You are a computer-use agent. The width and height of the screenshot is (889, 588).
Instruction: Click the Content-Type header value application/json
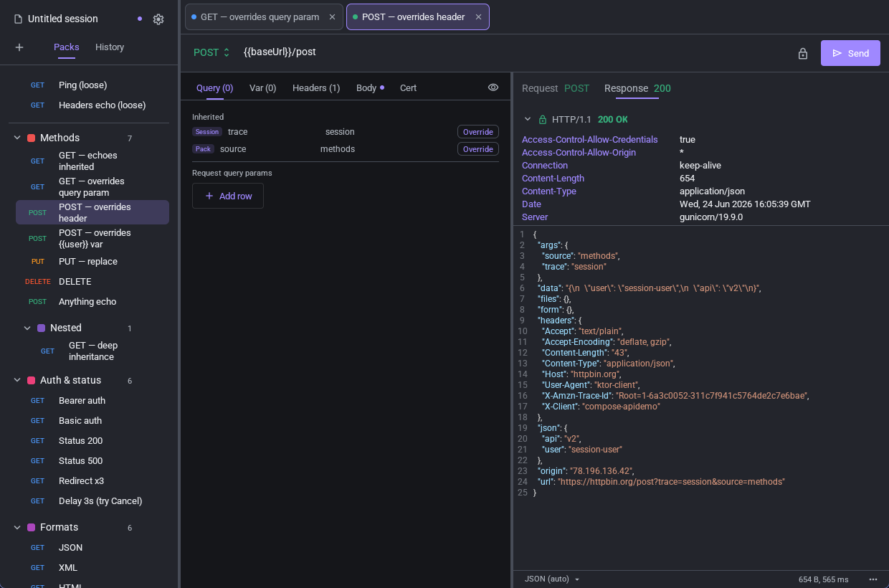712,191
